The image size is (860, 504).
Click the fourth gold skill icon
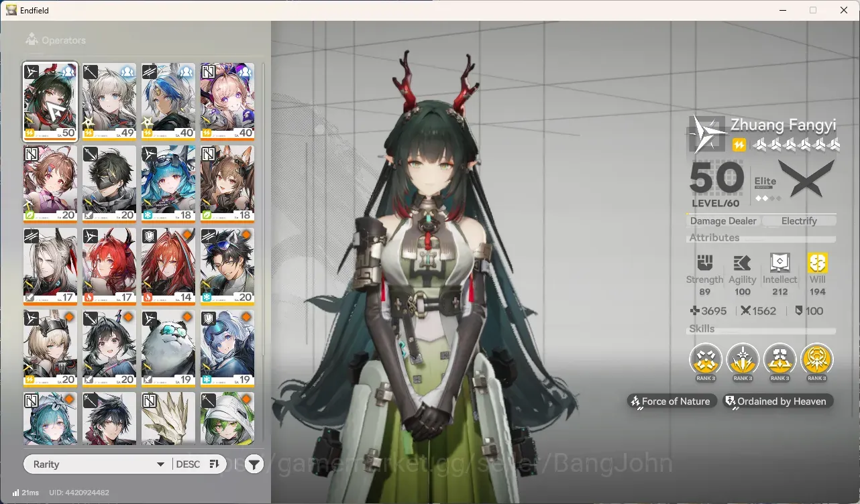click(x=816, y=359)
